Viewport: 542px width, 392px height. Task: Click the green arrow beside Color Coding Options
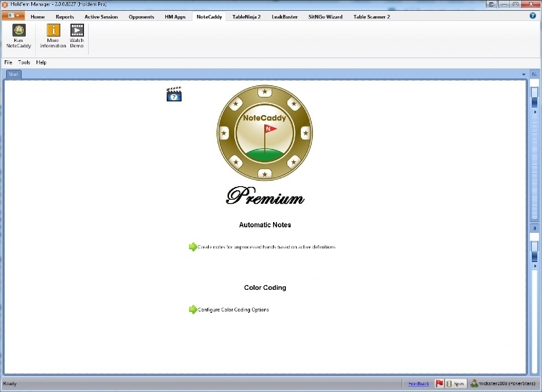pyautogui.click(x=192, y=309)
